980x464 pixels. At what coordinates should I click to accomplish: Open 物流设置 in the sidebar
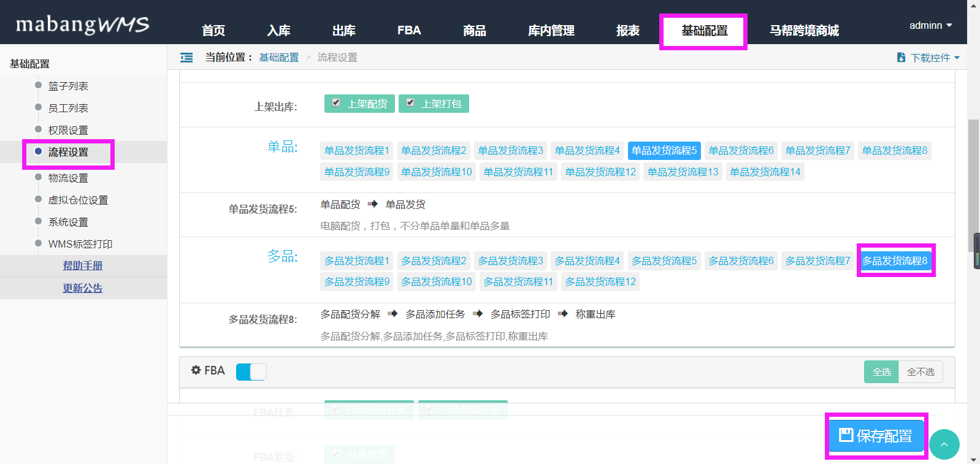click(68, 178)
